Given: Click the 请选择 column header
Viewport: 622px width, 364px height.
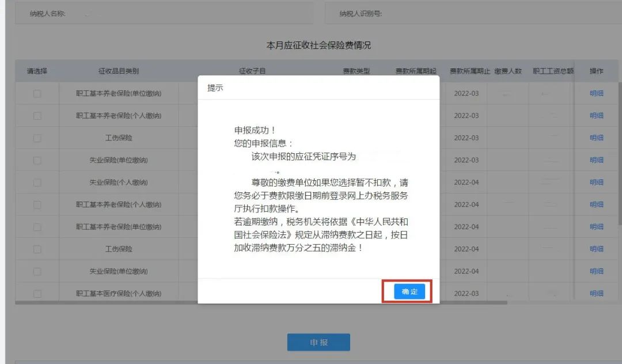Looking at the screenshot, I should coord(37,71).
